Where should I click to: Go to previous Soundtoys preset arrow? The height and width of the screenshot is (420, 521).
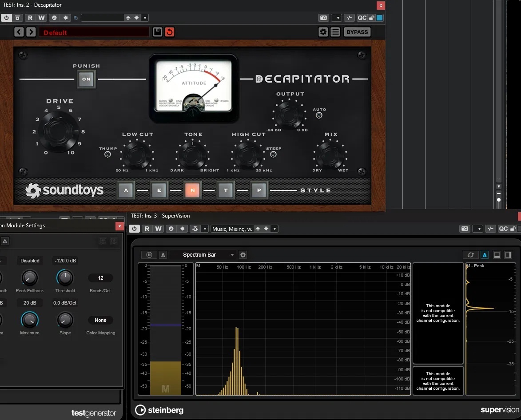[19, 32]
